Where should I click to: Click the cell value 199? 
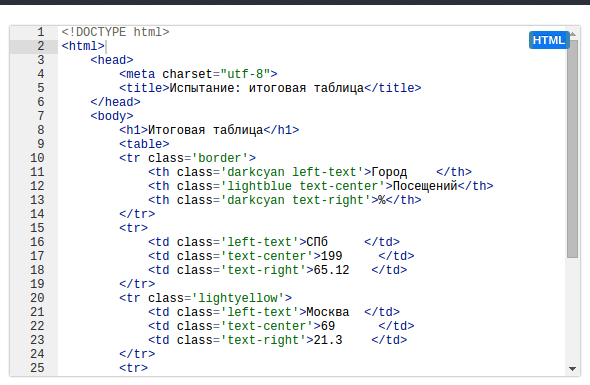(331, 256)
